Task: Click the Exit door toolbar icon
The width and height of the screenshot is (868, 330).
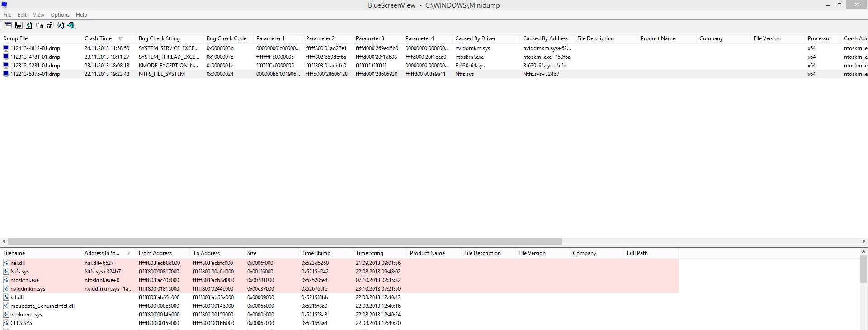Action: (71, 25)
